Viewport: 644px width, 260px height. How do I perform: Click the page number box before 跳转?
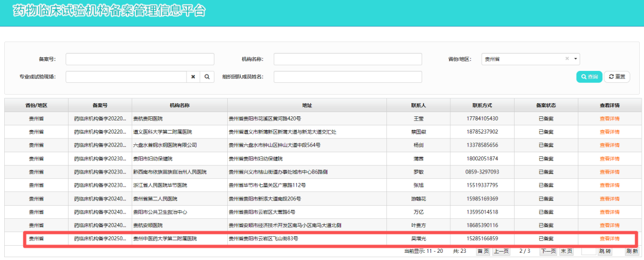(588, 251)
